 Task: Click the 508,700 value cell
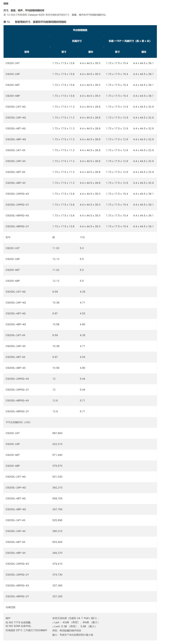(57, 498)
